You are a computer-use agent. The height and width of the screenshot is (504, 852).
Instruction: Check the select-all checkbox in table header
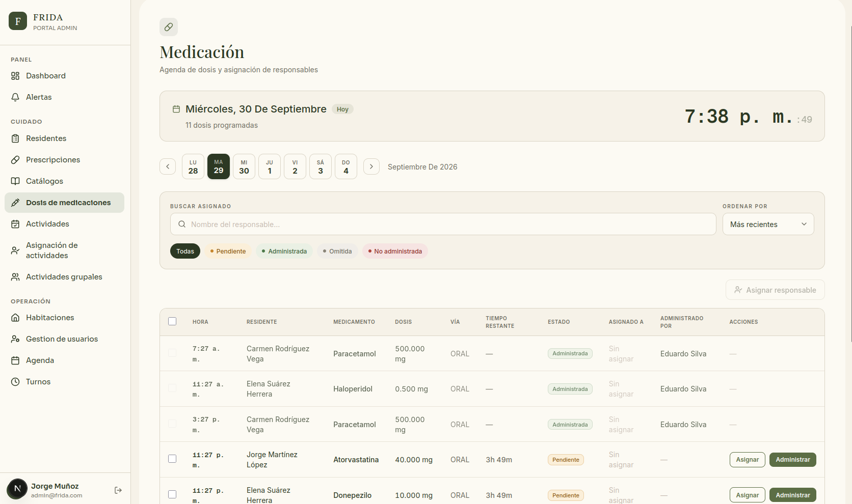pos(172,321)
